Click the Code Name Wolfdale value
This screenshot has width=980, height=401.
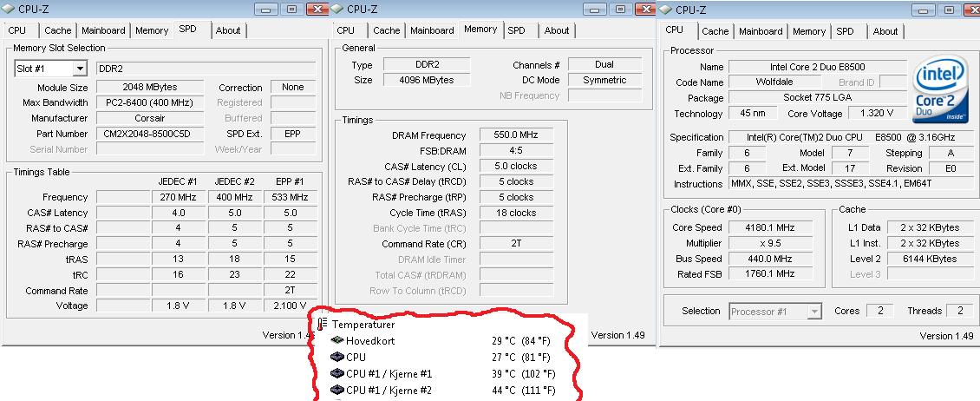(774, 82)
